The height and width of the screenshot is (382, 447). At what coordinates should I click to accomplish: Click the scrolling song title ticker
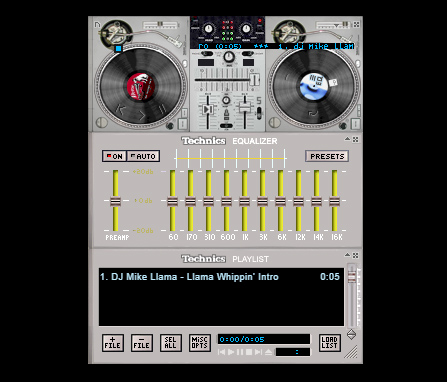(276, 46)
